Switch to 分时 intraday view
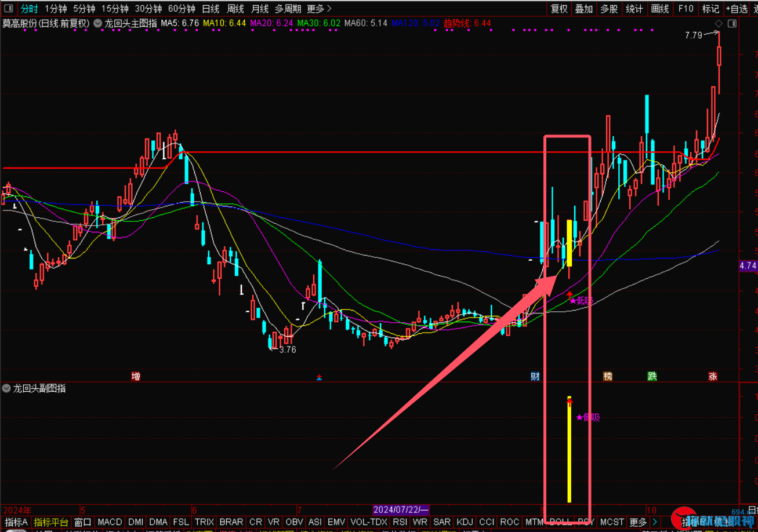 tap(28, 9)
